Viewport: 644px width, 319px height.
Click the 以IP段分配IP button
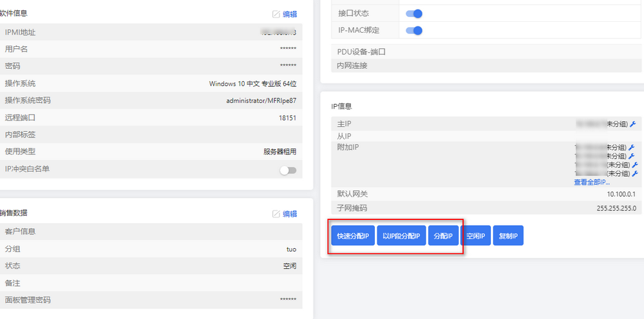coord(401,236)
